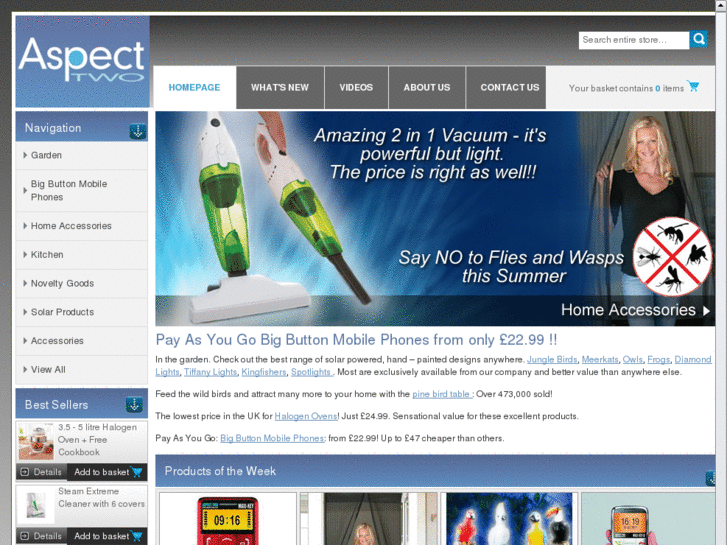Click cart icon on Steam Extreme Add to basket
The width and height of the screenshot is (727, 545).
(137, 536)
